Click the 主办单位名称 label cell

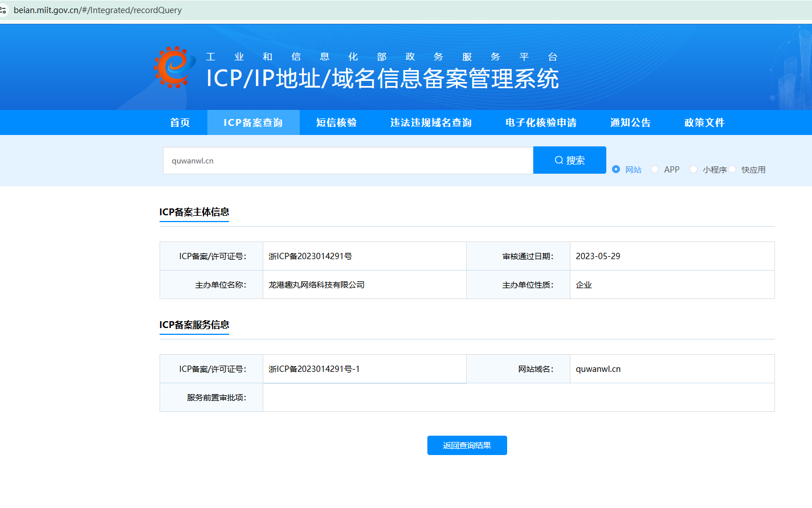211,285
